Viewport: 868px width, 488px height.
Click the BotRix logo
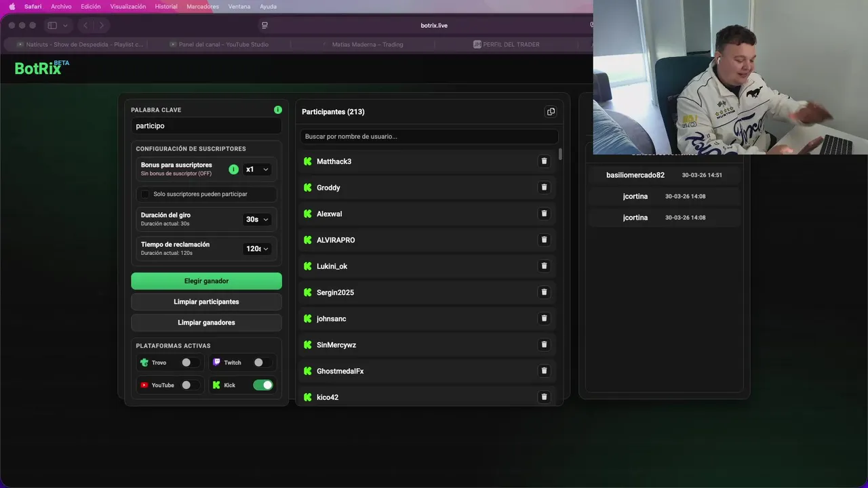[x=42, y=68]
